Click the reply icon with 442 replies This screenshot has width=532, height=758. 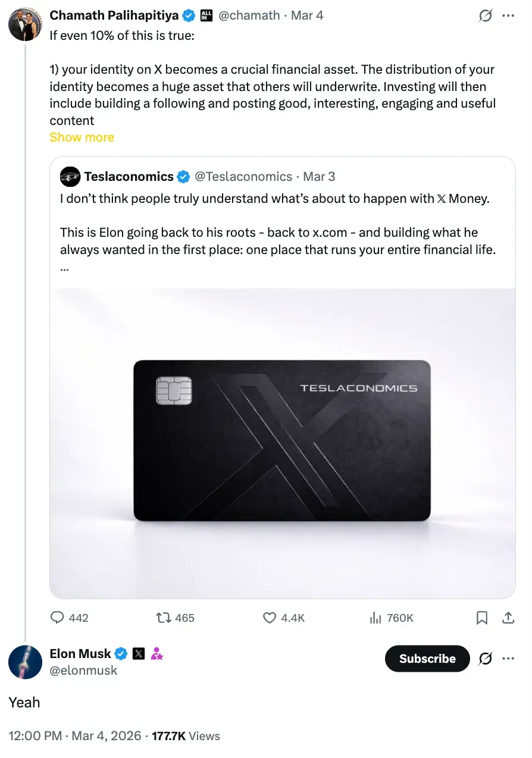58,618
